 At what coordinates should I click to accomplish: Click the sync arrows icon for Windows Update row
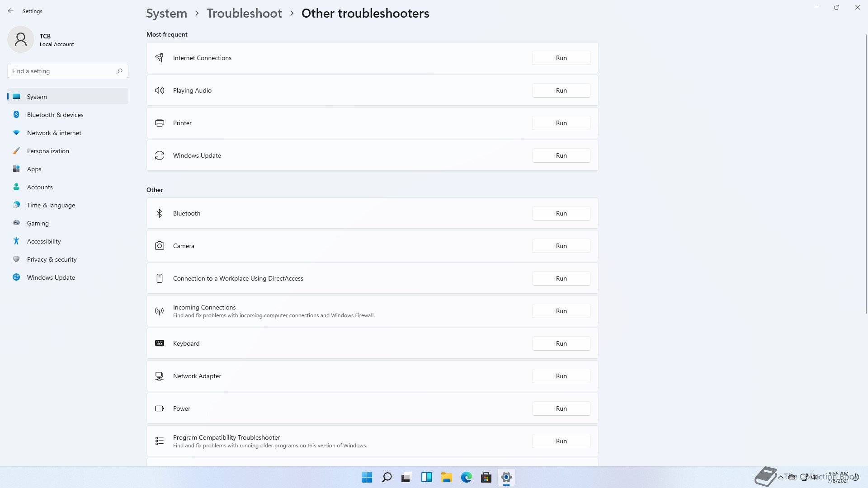pyautogui.click(x=159, y=155)
